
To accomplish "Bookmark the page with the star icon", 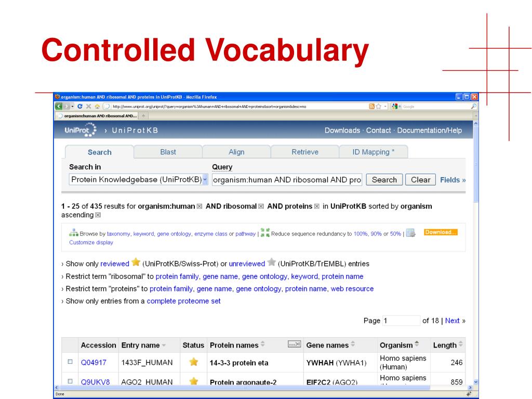I will point(379,107).
